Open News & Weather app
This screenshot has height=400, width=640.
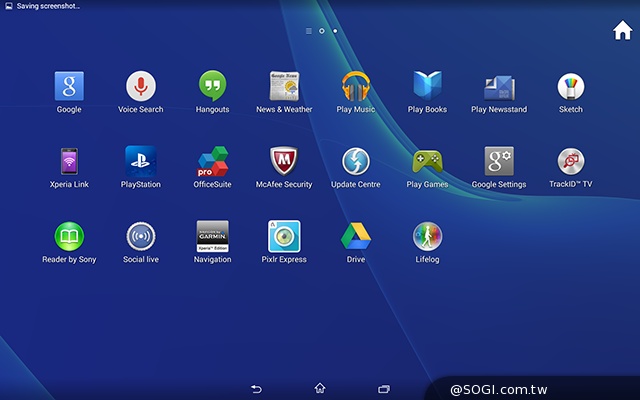(x=284, y=86)
